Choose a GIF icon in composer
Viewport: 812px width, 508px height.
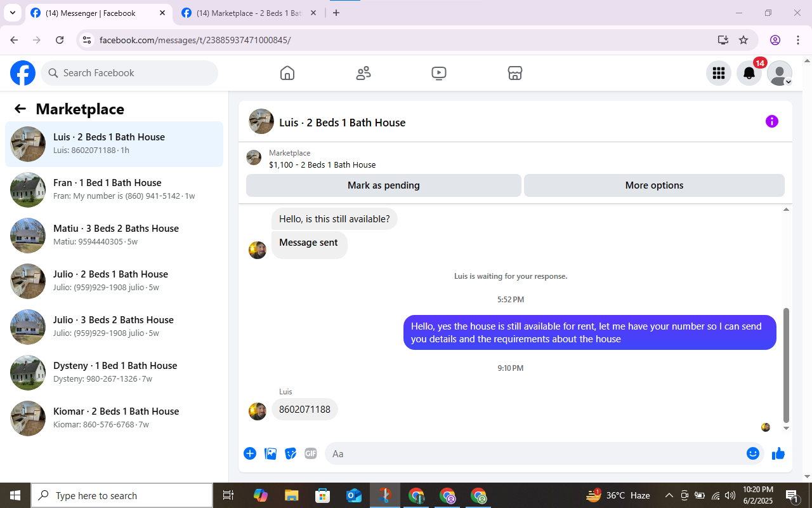[x=311, y=453]
